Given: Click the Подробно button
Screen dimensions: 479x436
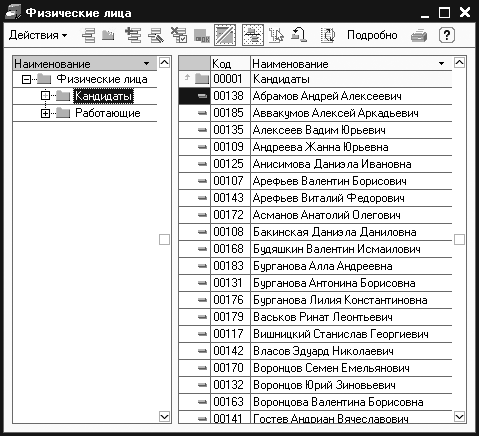Looking at the screenshot, I should 372,35.
